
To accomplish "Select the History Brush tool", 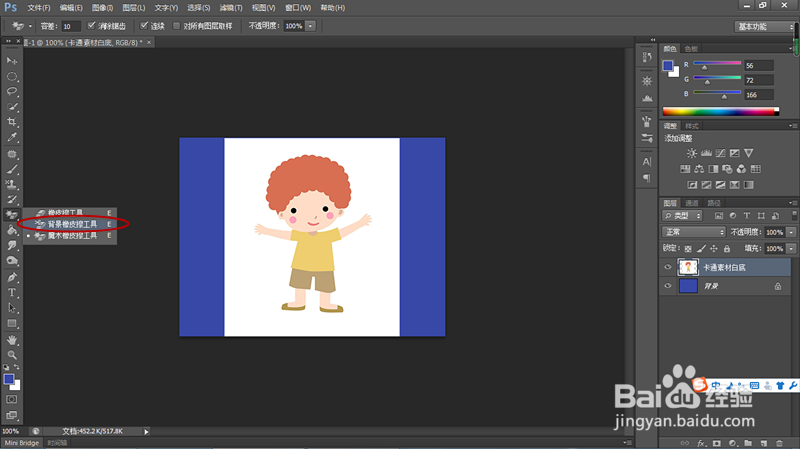I will click(x=12, y=199).
